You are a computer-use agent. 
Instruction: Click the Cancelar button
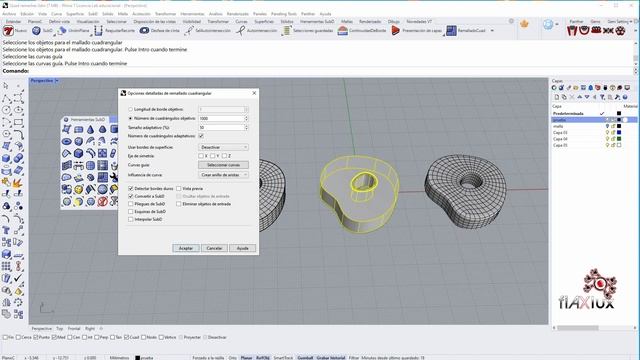(x=214, y=248)
